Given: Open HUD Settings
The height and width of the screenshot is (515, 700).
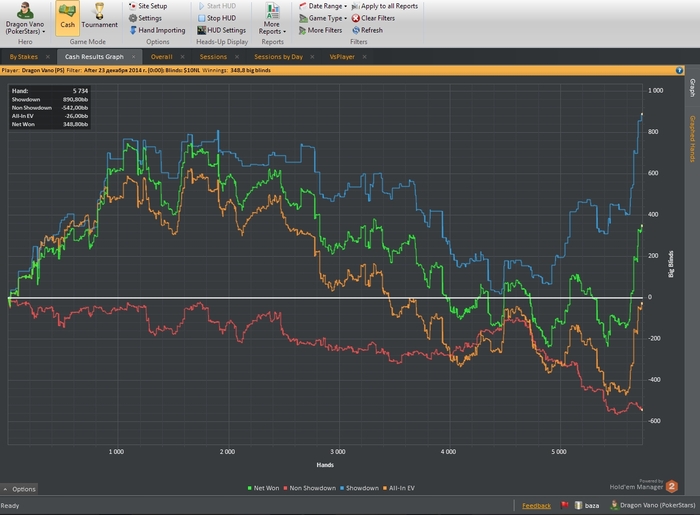Looking at the screenshot, I should tap(222, 30).
